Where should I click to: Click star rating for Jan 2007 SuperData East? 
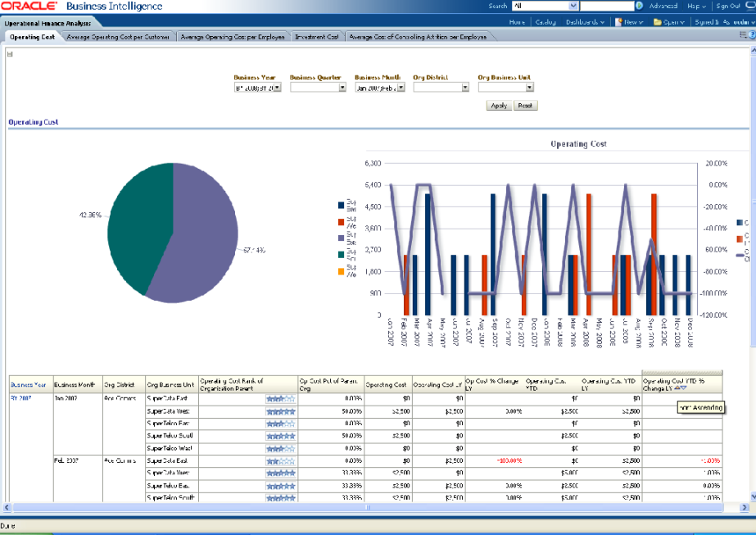pyautogui.click(x=280, y=399)
